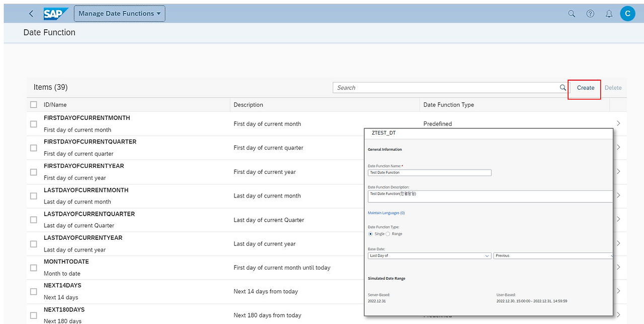This screenshot has width=644, height=324.
Task: Show notifications via bell icon
Action: (609, 14)
